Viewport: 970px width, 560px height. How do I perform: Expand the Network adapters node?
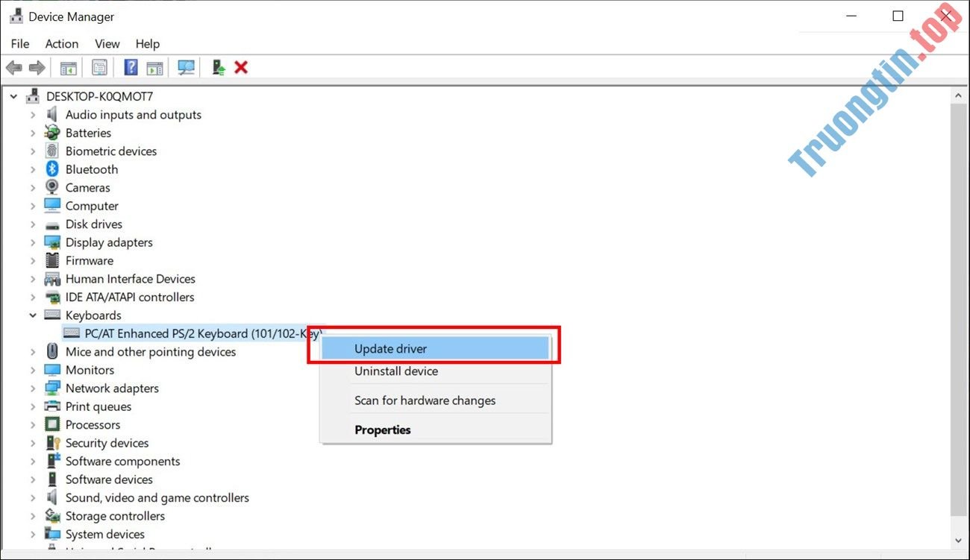tap(33, 388)
